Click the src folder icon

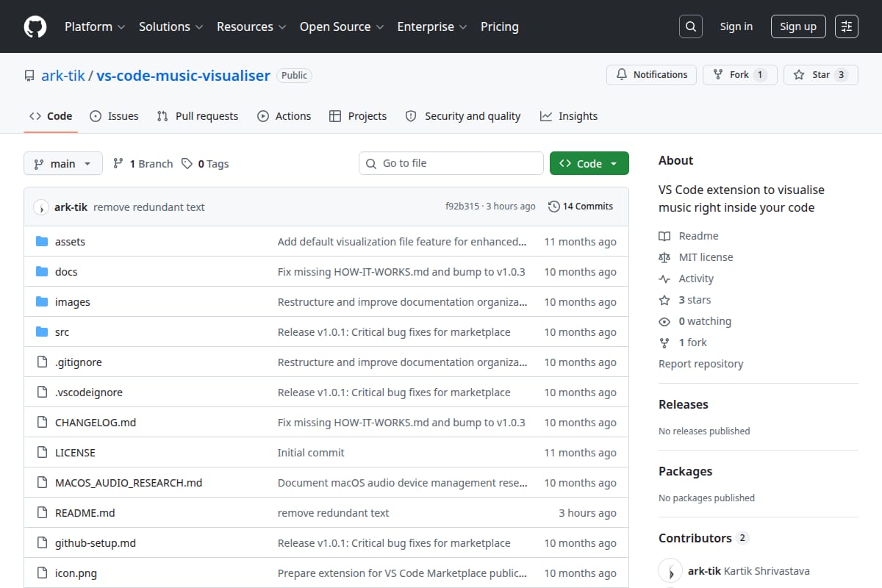(42, 332)
